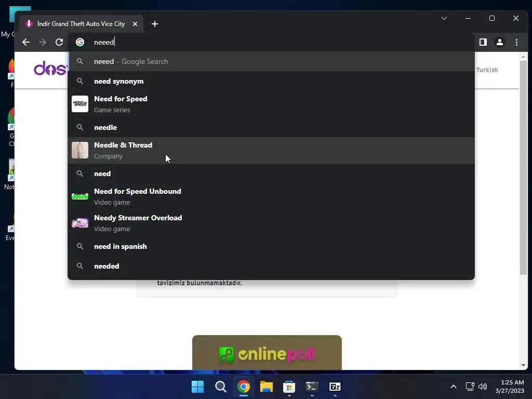Viewport: 532px width, 399px height.
Task: Click the network icon in the system tray
Action: pos(470,387)
